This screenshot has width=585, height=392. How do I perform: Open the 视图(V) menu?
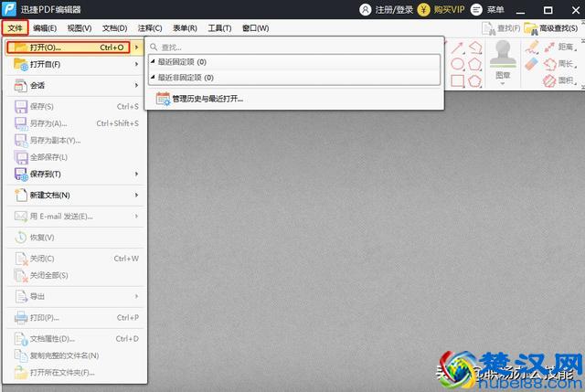(80, 28)
